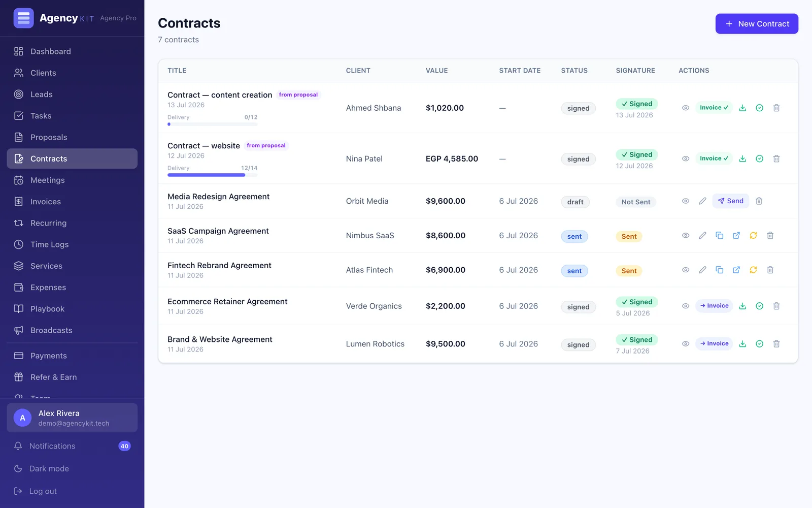View the Fintech Rebrand Agreement via eye icon
The image size is (812, 508).
[685, 270]
